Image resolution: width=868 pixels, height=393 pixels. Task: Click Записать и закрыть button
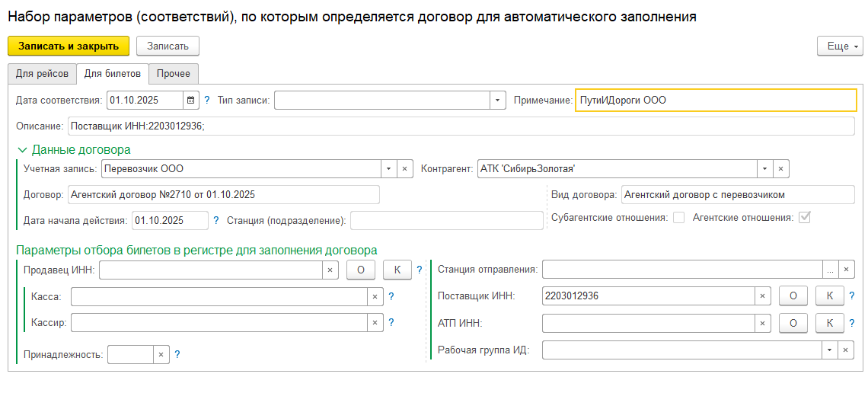coord(69,46)
